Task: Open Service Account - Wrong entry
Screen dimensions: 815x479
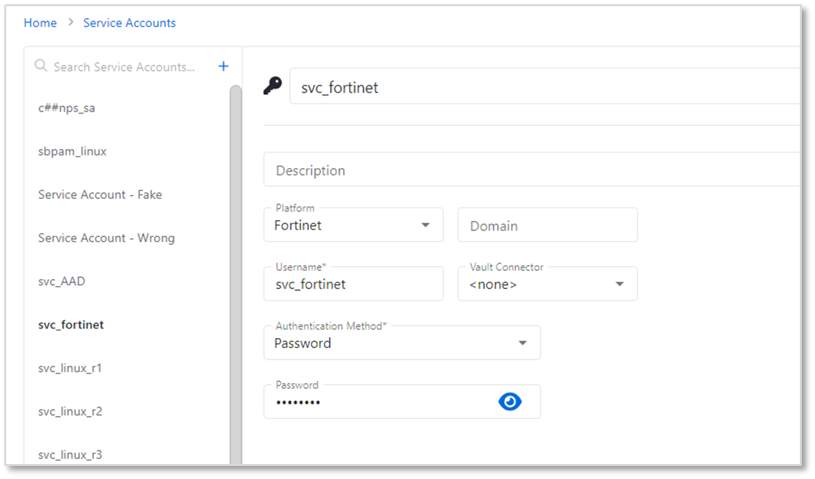Action: [x=106, y=238]
